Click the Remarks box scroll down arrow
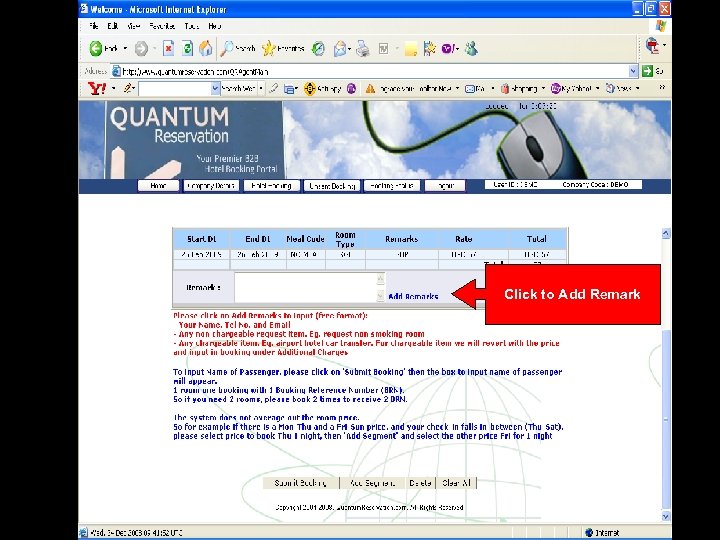 point(380,296)
